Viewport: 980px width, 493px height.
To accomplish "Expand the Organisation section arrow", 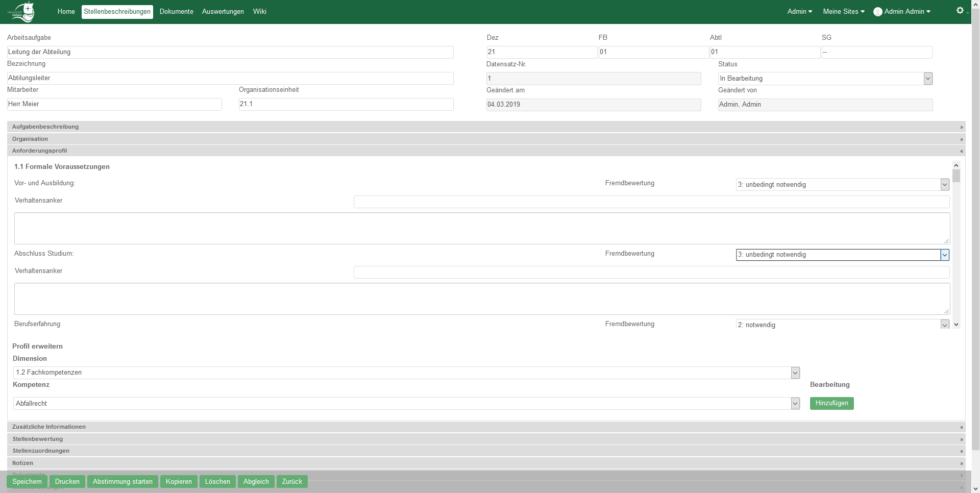I will tap(961, 139).
